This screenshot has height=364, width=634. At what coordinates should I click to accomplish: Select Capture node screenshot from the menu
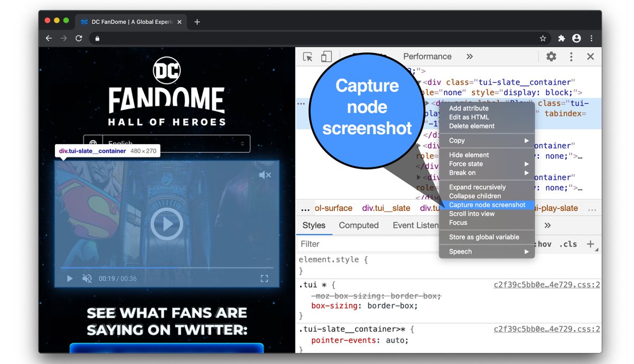pos(487,204)
